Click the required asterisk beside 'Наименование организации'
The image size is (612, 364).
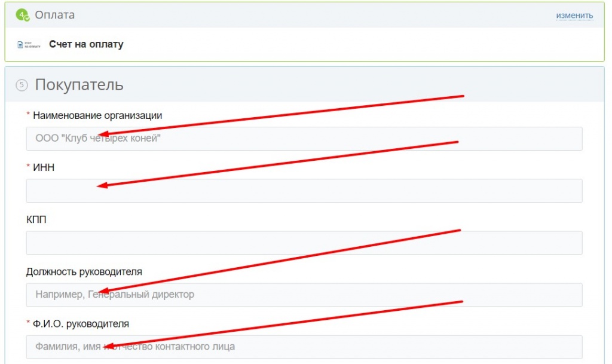(28, 115)
